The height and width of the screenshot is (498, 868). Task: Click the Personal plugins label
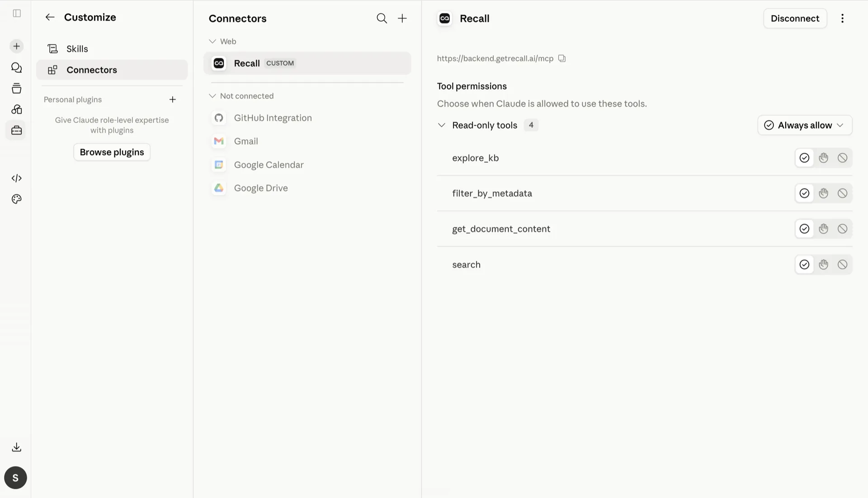[x=72, y=99]
